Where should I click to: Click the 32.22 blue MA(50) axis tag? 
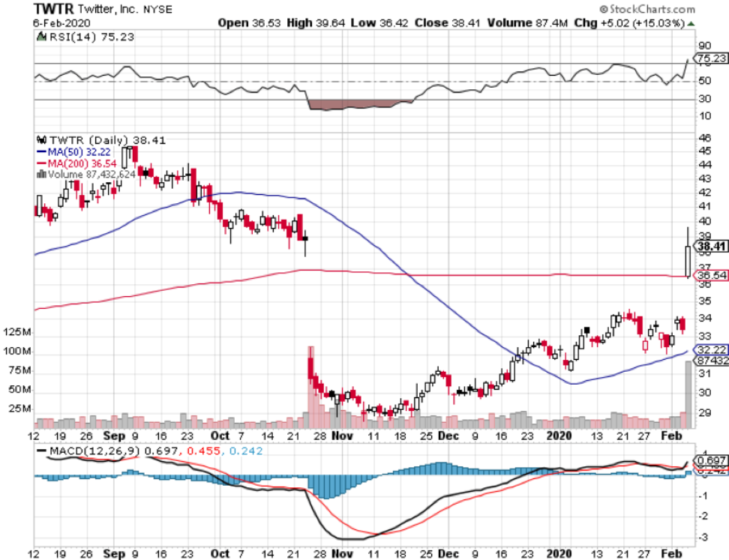tap(711, 349)
